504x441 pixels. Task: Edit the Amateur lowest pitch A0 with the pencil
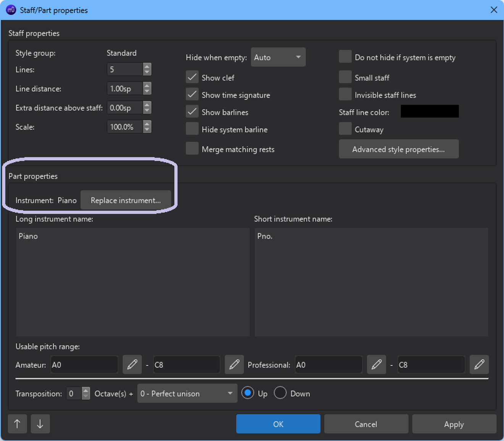(x=132, y=365)
